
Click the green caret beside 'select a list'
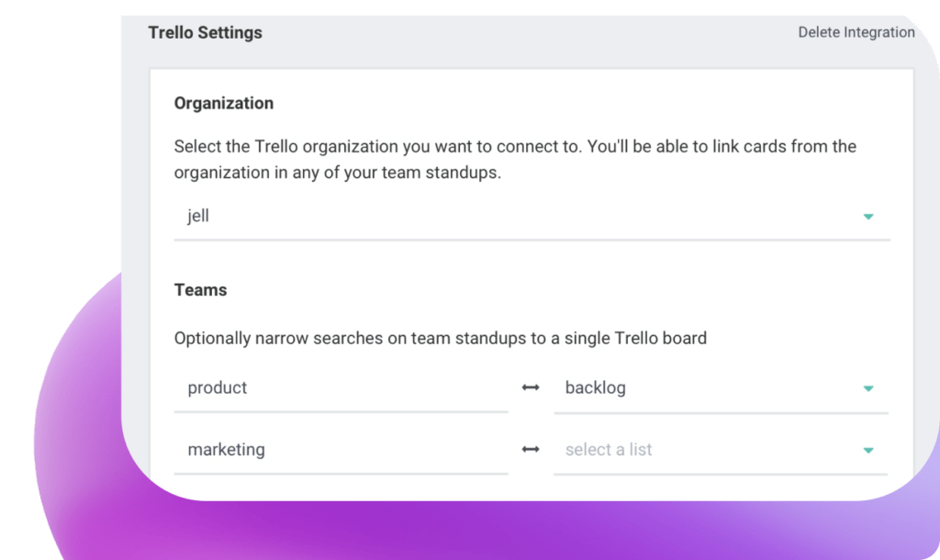click(867, 450)
